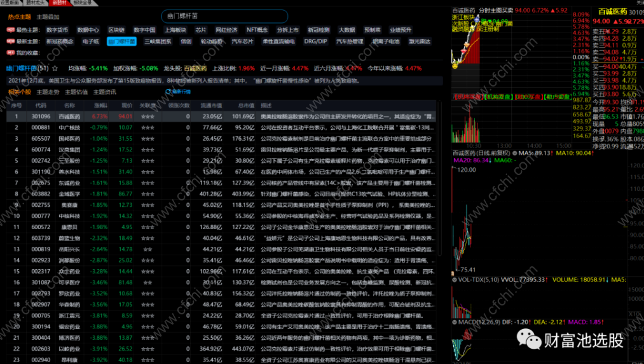Click the pink diamond marker on intraday chart
The image size is (644, 364).
pos(463,50)
